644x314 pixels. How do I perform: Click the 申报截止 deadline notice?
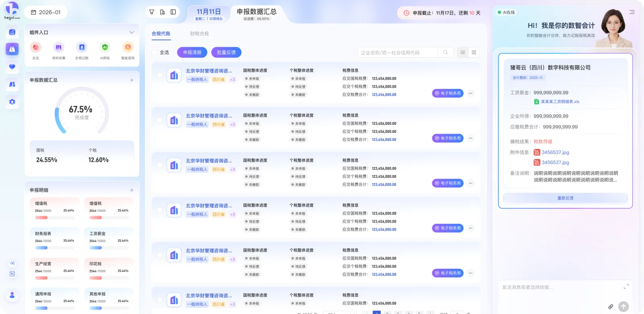click(x=442, y=13)
